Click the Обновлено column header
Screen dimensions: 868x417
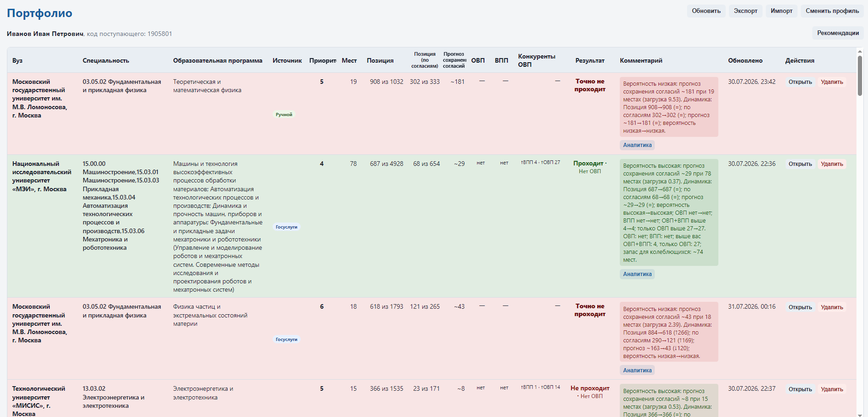[x=745, y=60]
